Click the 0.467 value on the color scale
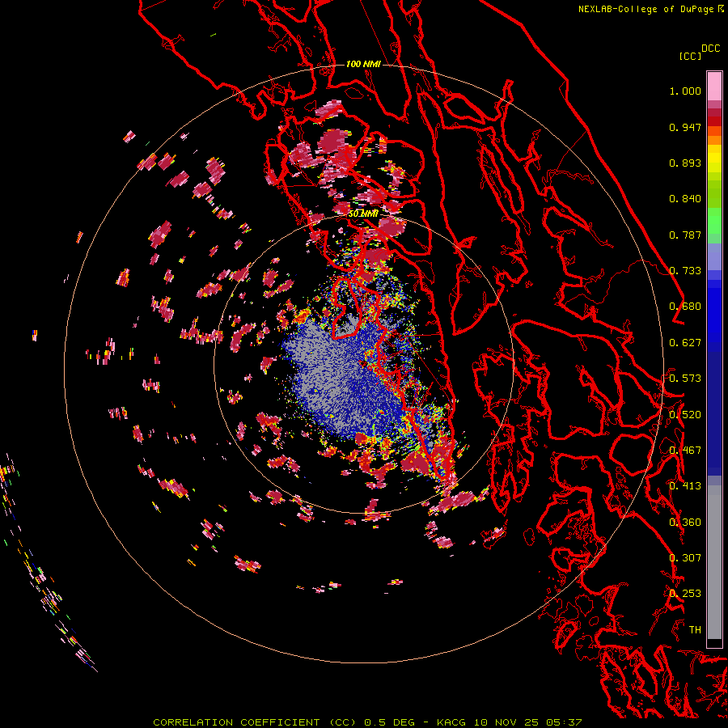This screenshot has width=728, height=728. click(x=685, y=451)
